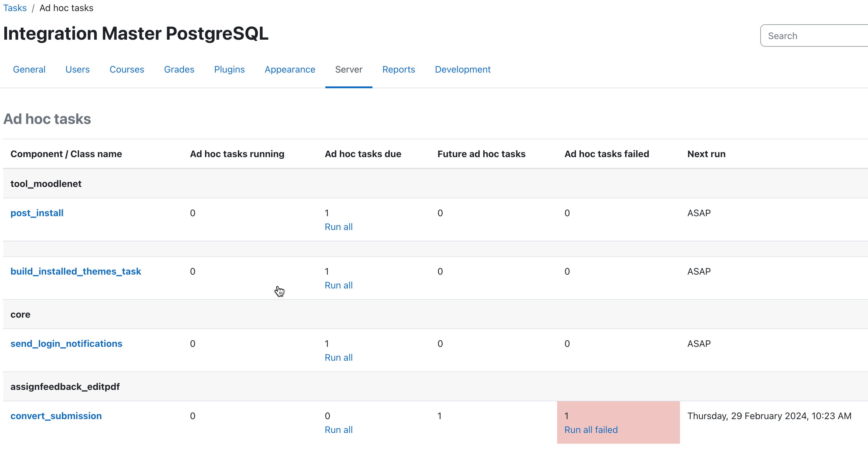The width and height of the screenshot is (868, 452).
Task: Select the Ad hoc tasks breadcrumb text
Action: click(x=66, y=8)
